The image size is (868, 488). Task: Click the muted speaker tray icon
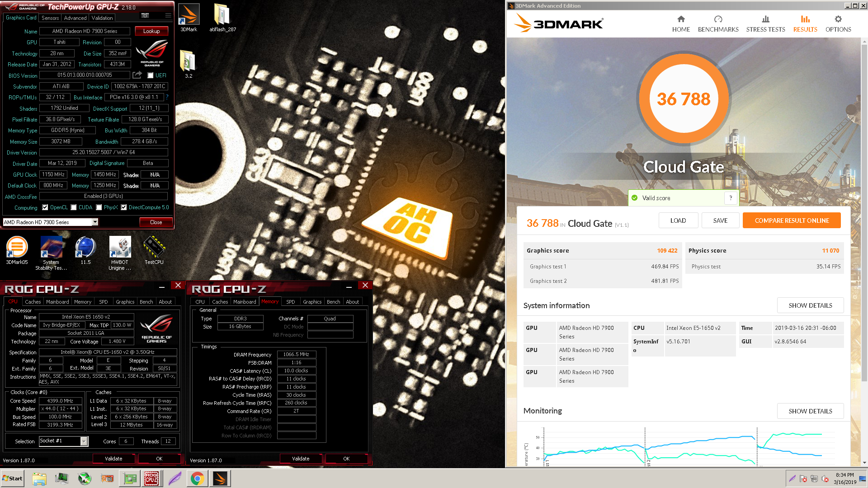coord(825,479)
